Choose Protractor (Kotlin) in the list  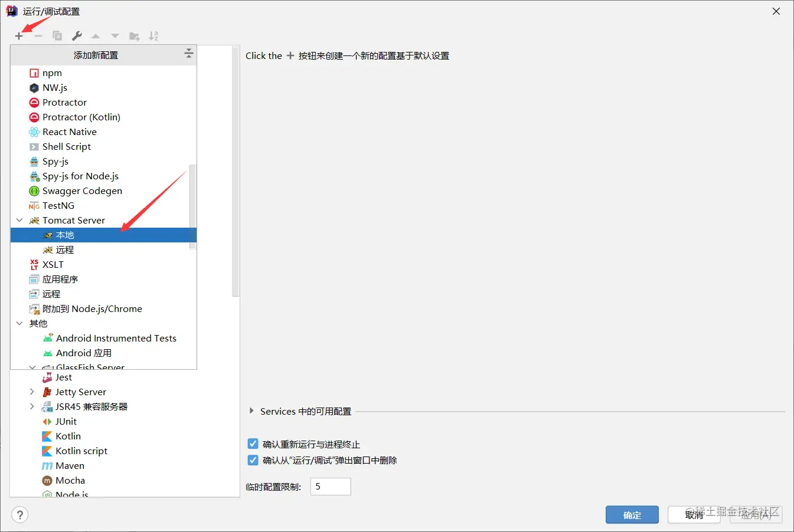point(103,117)
